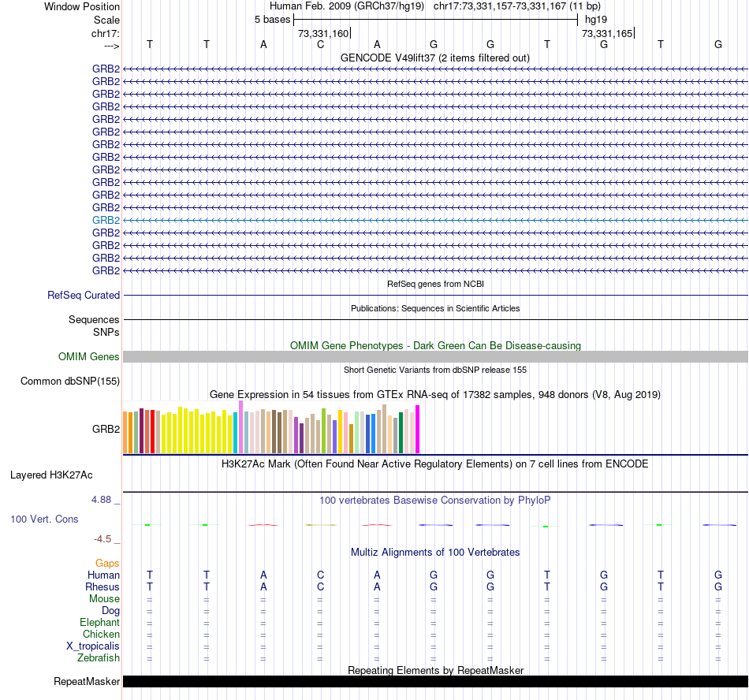Screen dimensions: 749x700
Task: Click the OMIM Genes track label
Action: point(89,356)
